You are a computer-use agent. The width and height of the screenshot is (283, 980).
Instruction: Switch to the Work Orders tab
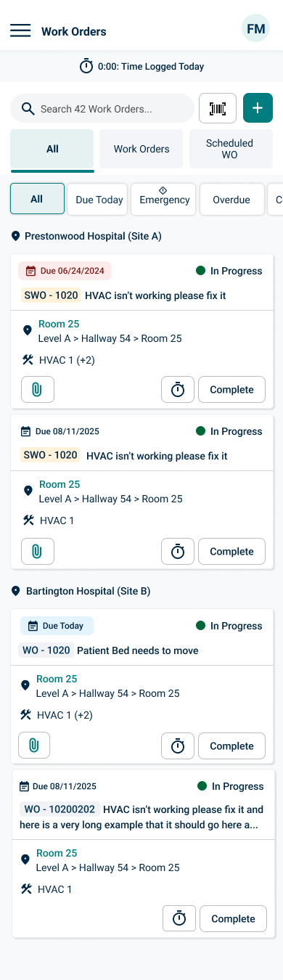141,149
